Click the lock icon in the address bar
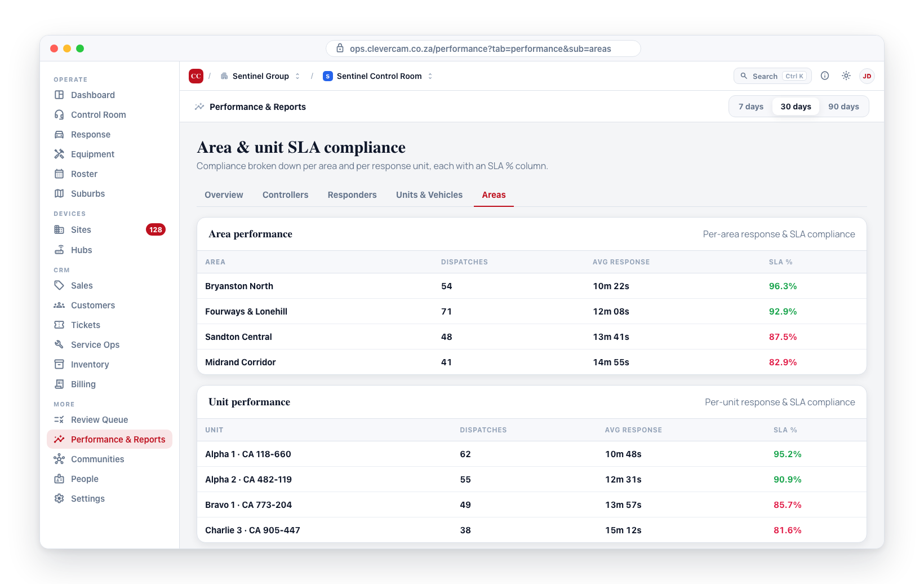 [x=340, y=48]
